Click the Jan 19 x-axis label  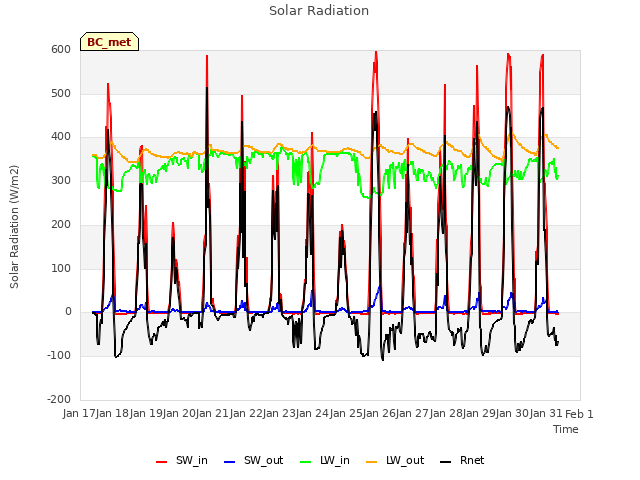pos(146,414)
